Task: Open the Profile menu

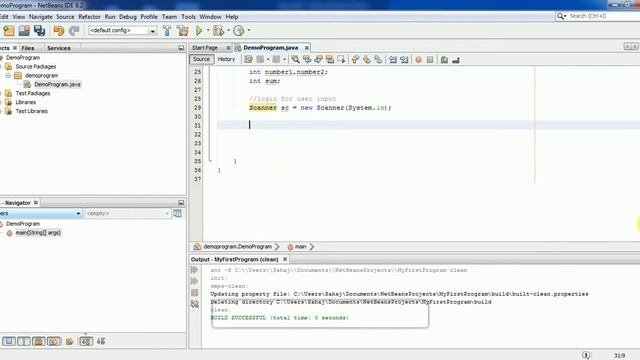Action: [149, 17]
